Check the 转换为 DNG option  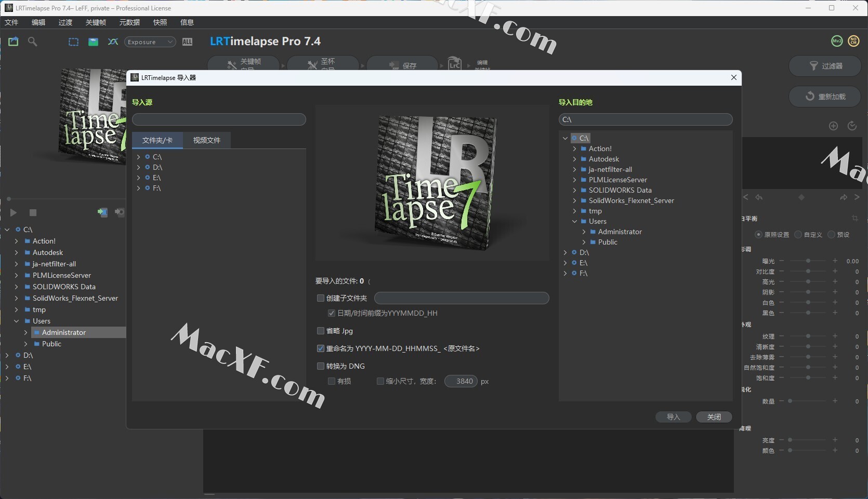pyautogui.click(x=321, y=366)
